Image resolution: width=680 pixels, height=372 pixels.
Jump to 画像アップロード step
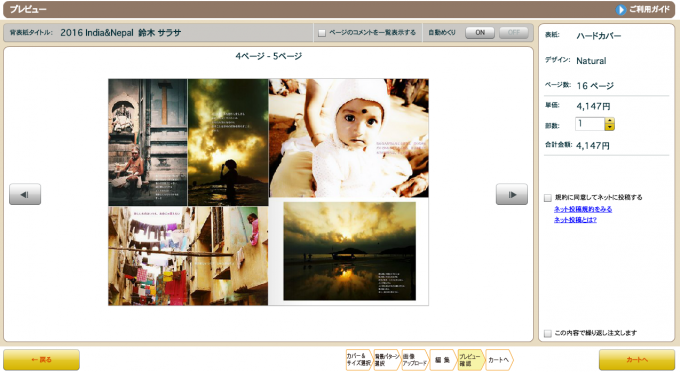pyautogui.click(x=415, y=359)
